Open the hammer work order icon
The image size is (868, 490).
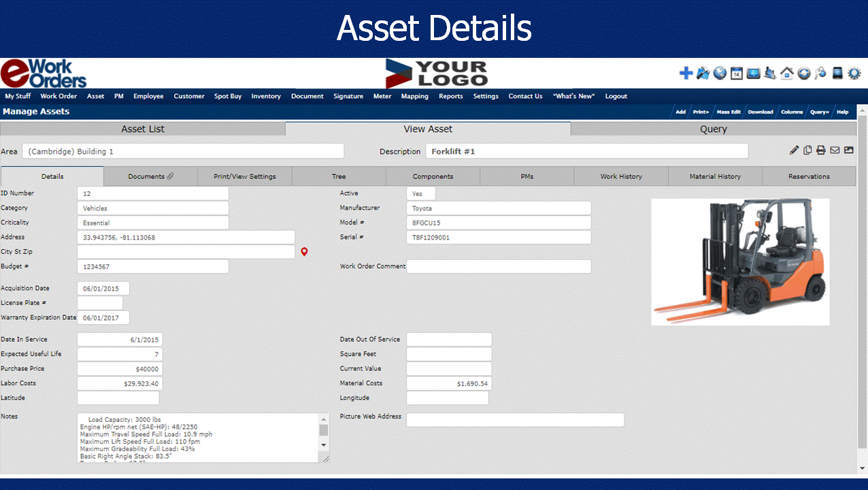click(703, 73)
